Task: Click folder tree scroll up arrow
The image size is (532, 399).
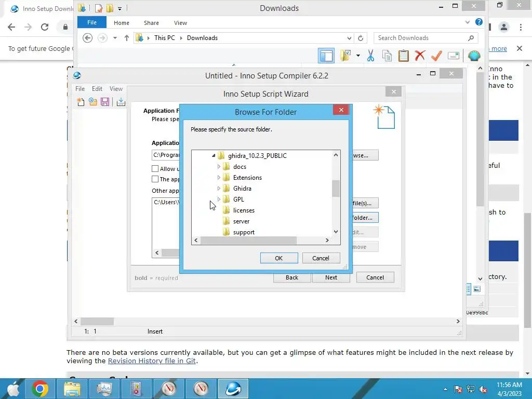Action: pyautogui.click(x=336, y=155)
